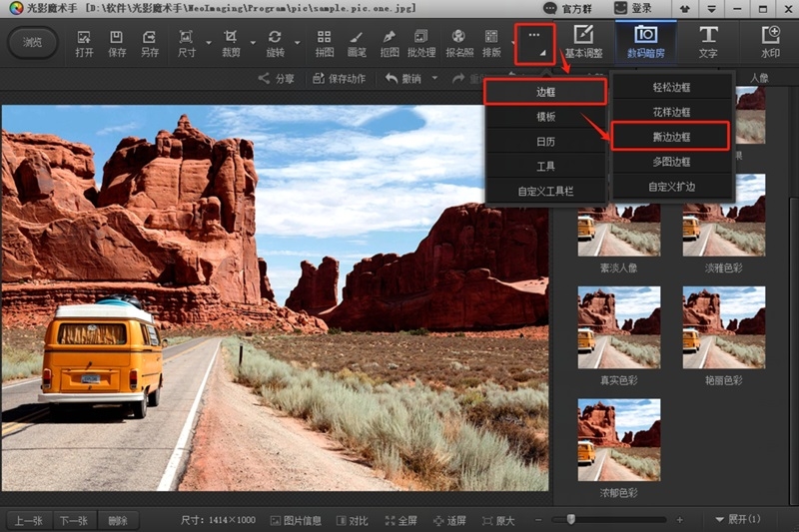Screen dimensions: 799x532
Task: Toggle 图片信息 (Image info) display
Action: [x=296, y=520]
